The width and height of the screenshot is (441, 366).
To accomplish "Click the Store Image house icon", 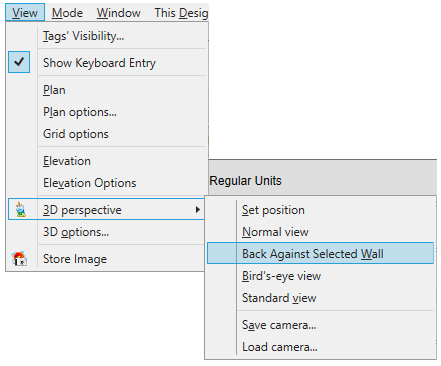I will [20, 259].
